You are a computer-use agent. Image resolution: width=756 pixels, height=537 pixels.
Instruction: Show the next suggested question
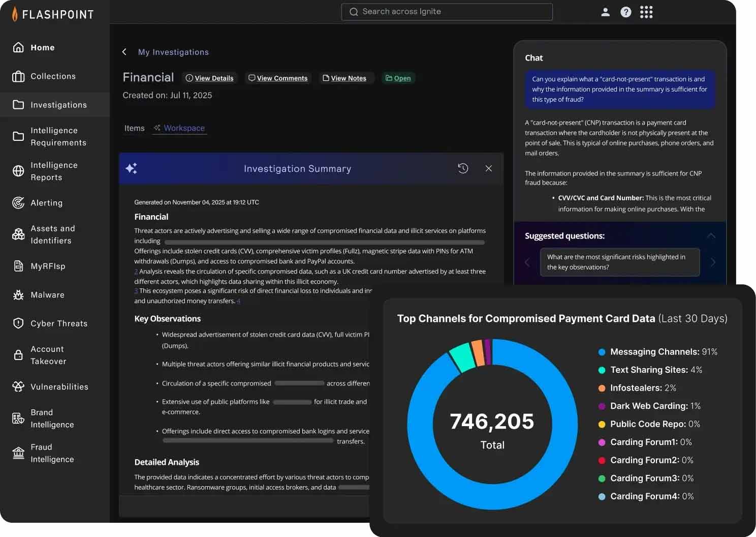point(713,262)
